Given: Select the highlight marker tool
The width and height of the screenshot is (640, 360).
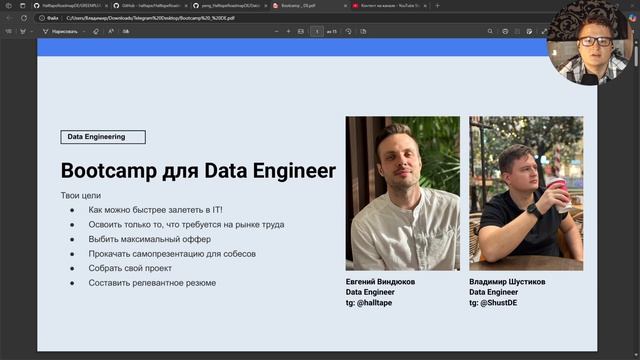Looking at the screenshot, I should [x=22, y=31].
